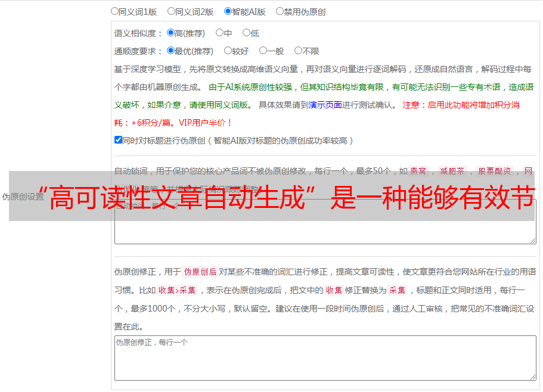Select 禁用伪原创 radio option
543x392 pixels.
coord(280,11)
